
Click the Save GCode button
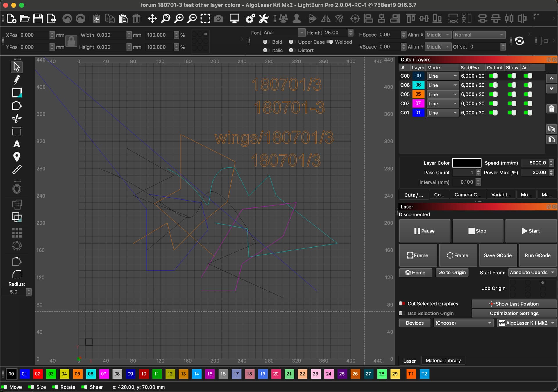[498, 255]
